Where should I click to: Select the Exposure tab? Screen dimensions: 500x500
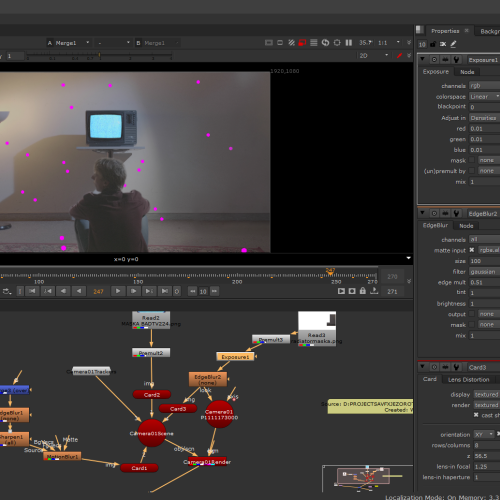point(435,72)
